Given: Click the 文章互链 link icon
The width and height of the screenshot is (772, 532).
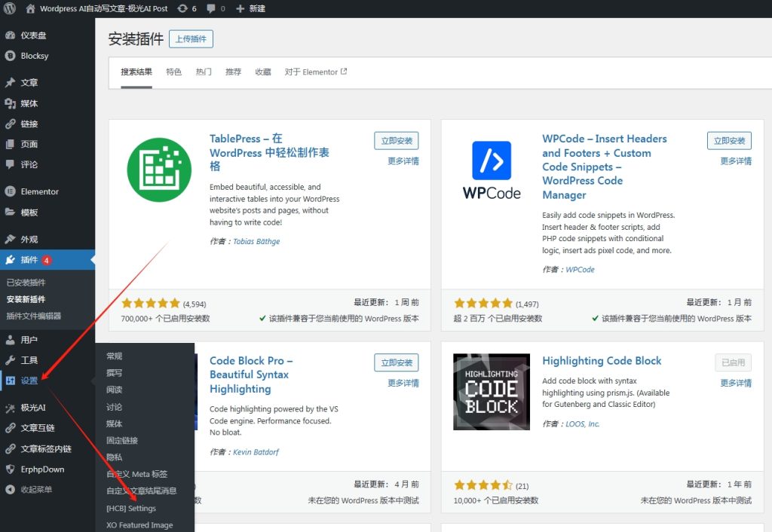Looking at the screenshot, I should (x=10, y=428).
